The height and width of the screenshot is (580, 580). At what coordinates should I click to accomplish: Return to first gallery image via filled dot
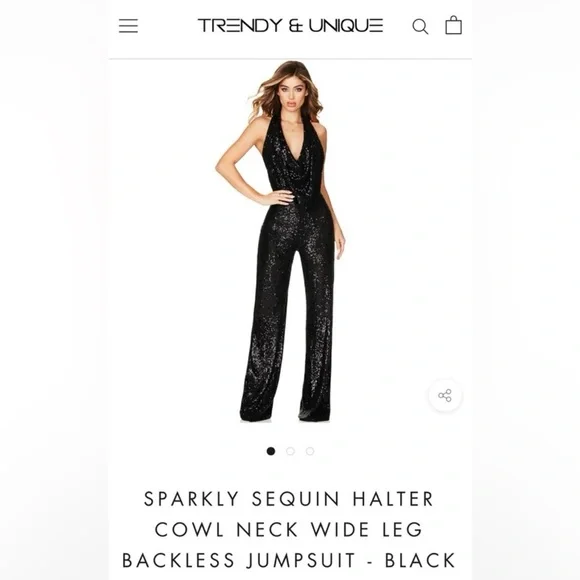pos(271,451)
